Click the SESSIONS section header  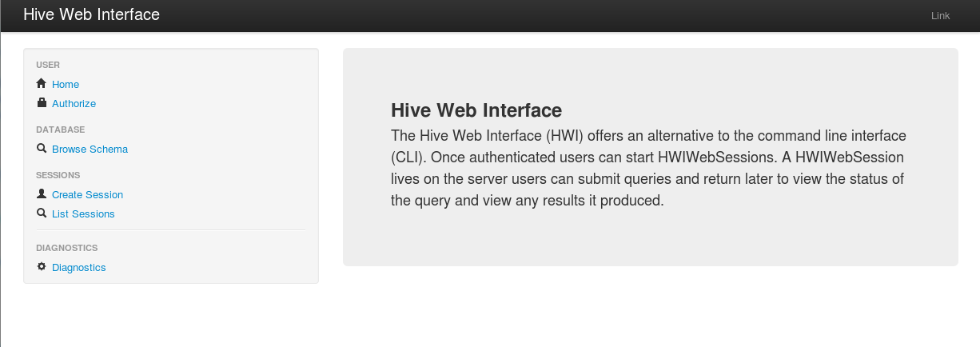(x=58, y=174)
